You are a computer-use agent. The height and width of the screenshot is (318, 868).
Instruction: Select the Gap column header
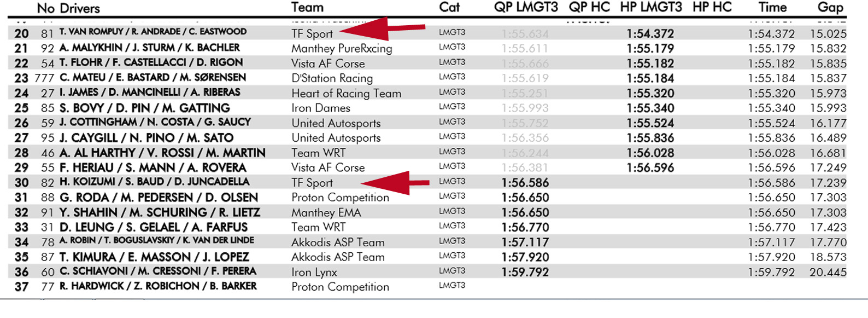tap(830, 8)
